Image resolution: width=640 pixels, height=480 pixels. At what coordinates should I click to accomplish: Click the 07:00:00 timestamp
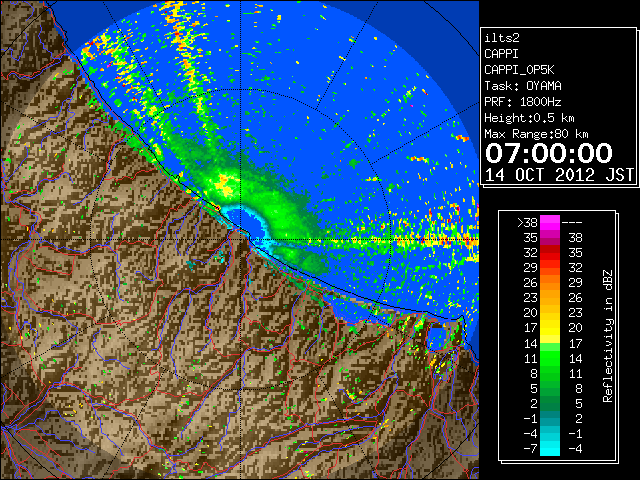coord(549,153)
